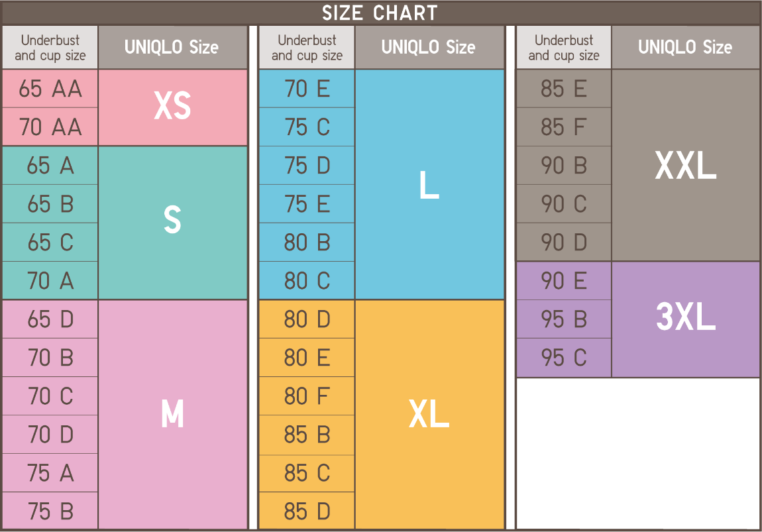Click the SIZE CHART title bar

380,13
